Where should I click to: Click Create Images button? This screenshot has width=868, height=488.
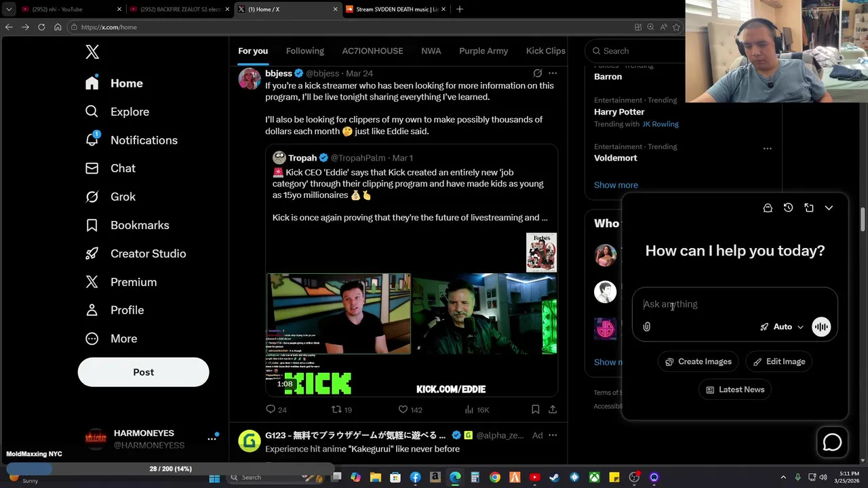[698, 361]
